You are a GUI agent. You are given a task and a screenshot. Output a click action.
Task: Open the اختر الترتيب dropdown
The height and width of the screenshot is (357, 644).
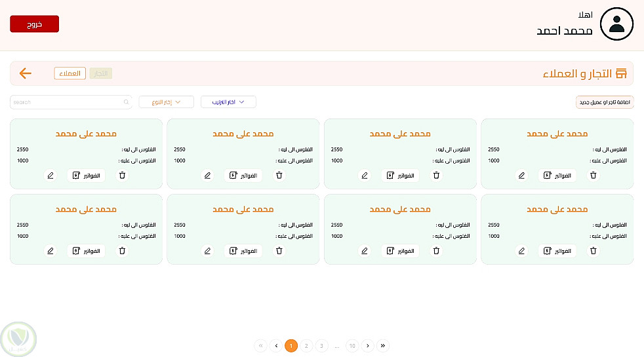tap(228, 102)
